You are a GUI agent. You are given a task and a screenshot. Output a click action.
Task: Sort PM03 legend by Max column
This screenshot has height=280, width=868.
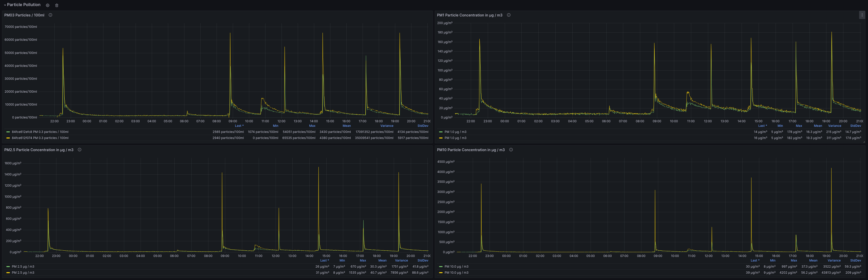click(312, 126)
